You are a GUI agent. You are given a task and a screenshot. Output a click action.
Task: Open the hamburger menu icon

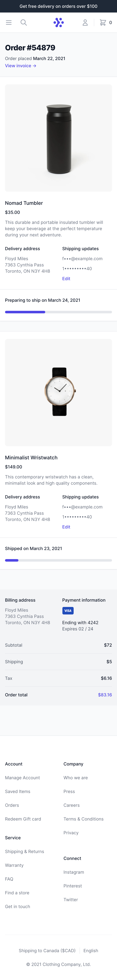(9, 23)
